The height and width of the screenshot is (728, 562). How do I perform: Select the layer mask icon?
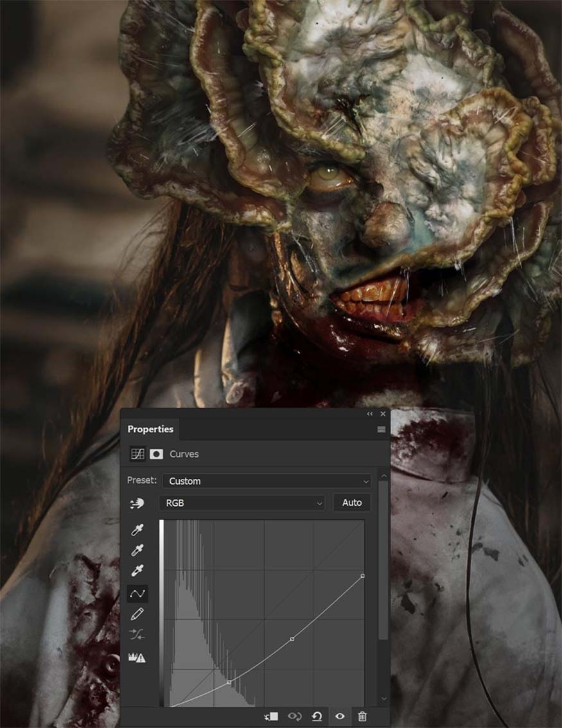pos(156,454)
